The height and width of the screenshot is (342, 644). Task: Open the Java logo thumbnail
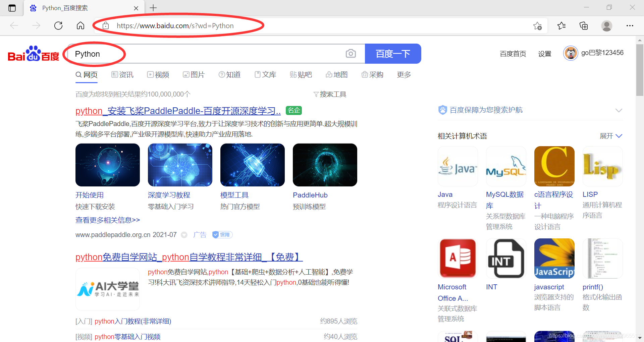(458, 166)
